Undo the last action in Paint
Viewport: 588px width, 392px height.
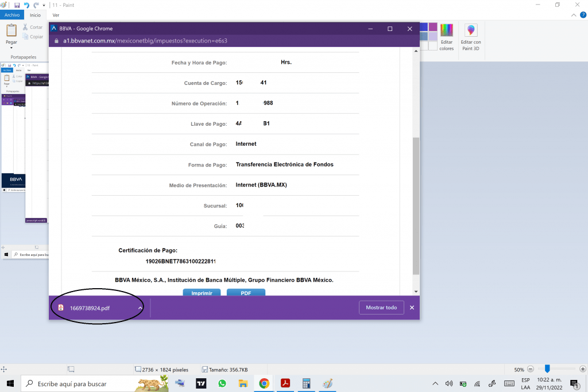[x=26, y=5]
